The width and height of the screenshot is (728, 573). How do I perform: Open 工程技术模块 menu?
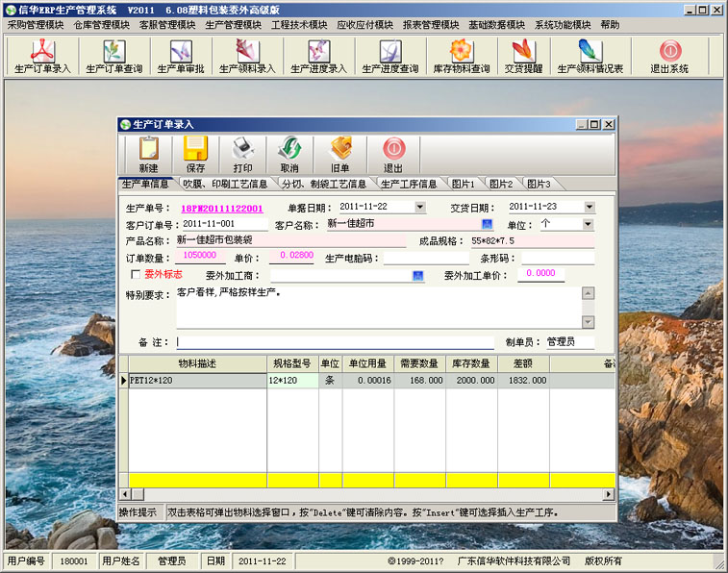point(299,25)
